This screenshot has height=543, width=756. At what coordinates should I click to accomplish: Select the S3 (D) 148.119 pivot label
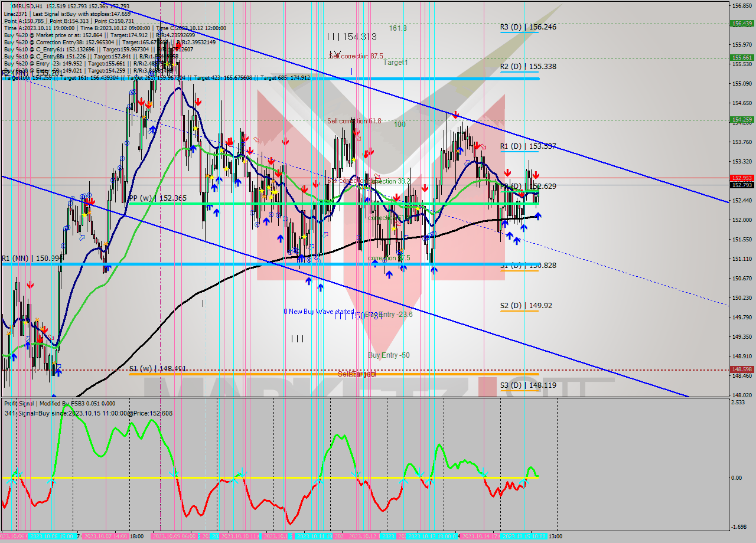coord(527,385)
